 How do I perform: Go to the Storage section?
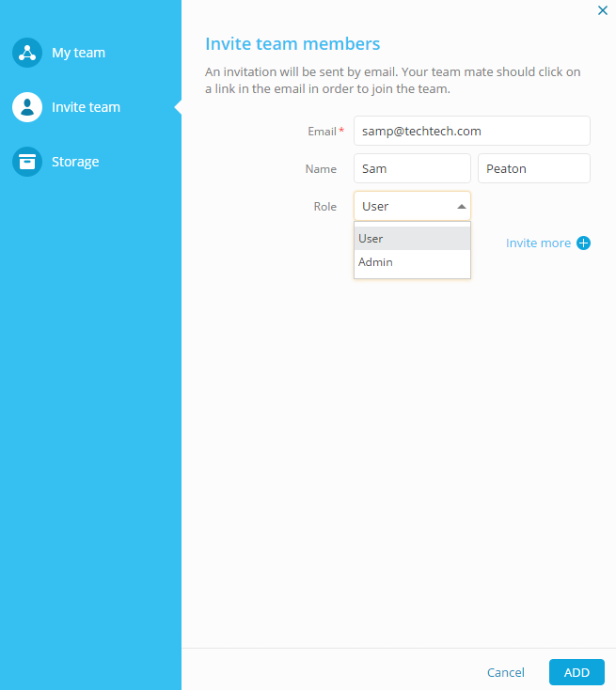(x=75, y=162)
